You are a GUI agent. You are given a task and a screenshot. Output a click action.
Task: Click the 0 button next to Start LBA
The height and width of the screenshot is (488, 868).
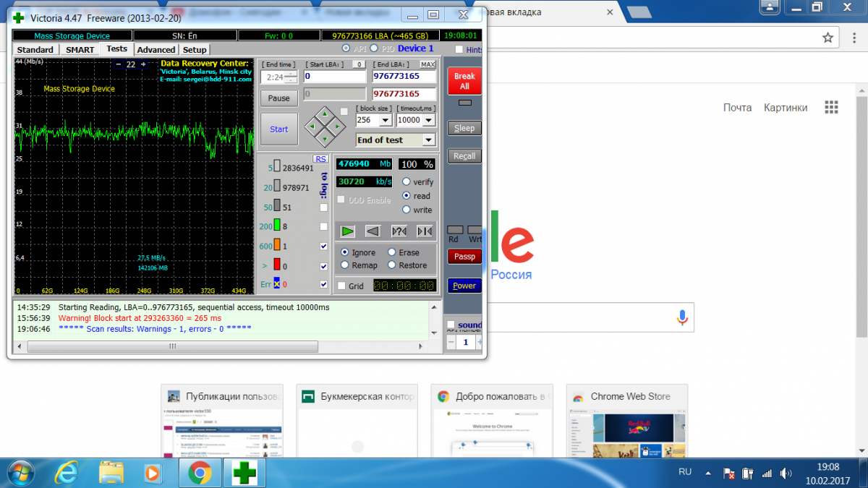(358, 65)
